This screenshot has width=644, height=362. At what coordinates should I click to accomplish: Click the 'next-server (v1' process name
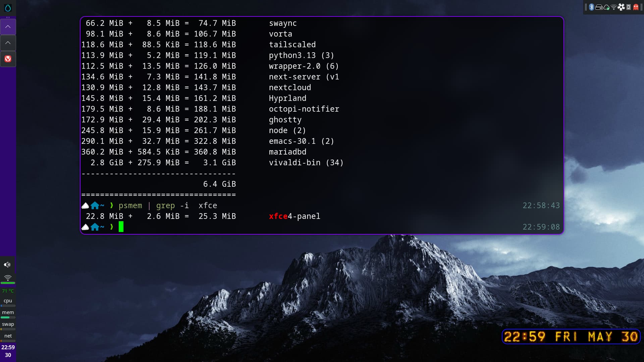point(304,77)
